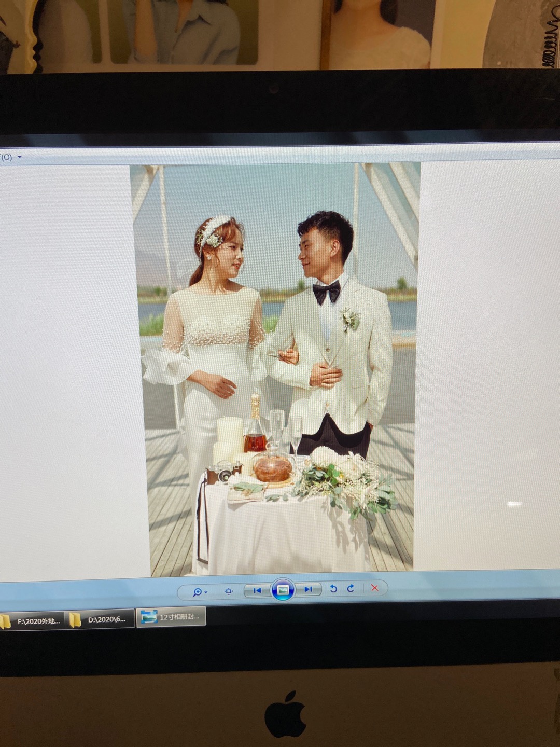
Task: Delete the photo with red X
Action: pos(374,588)
